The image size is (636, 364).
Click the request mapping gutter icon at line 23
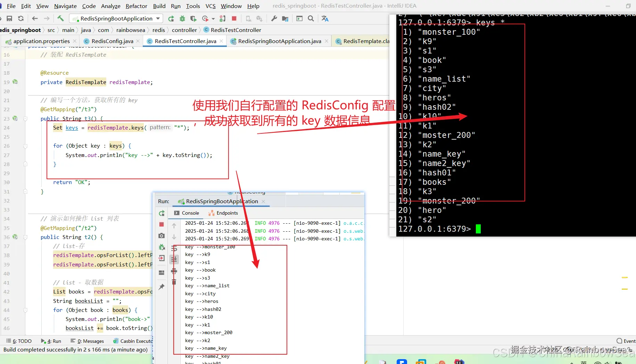pos(15,118)
